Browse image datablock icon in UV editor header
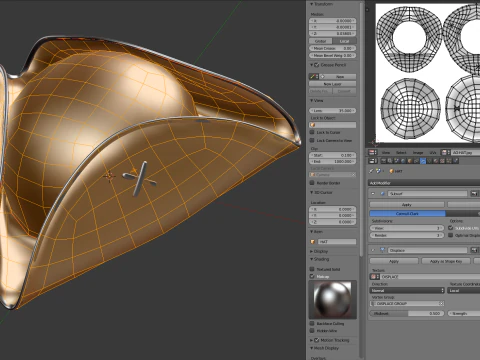Screen dimensions: 480x360 click(446, 152)
